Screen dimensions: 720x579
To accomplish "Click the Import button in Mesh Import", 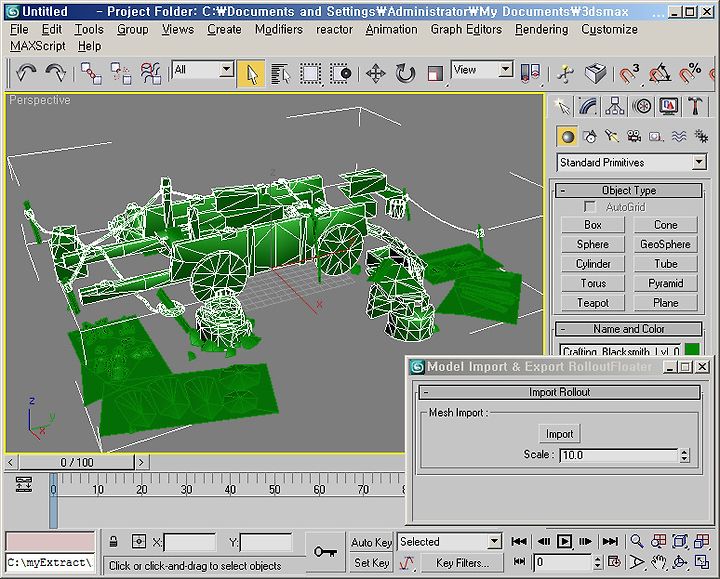I will [x=559, y=434].
